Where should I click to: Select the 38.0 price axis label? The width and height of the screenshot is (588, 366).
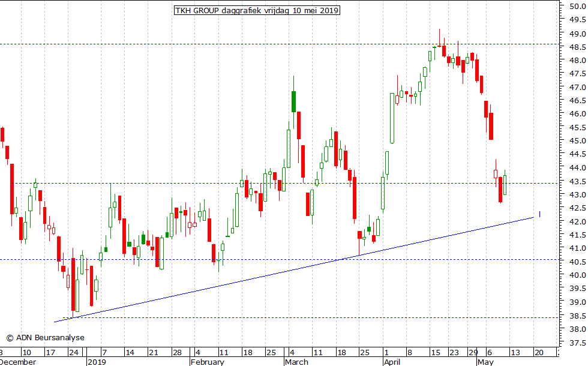(577, 329)
